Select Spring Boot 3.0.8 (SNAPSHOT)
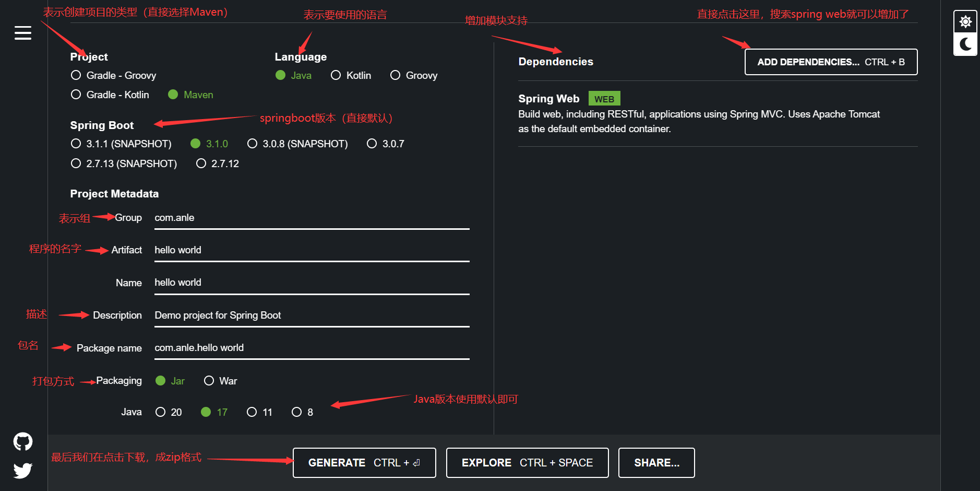 pyautogui.click(x=297, y=144)
